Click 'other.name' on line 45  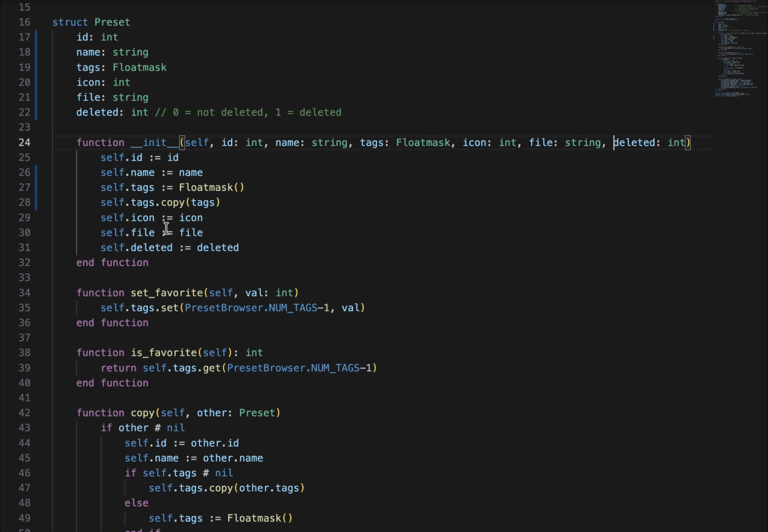pos(233,458)
